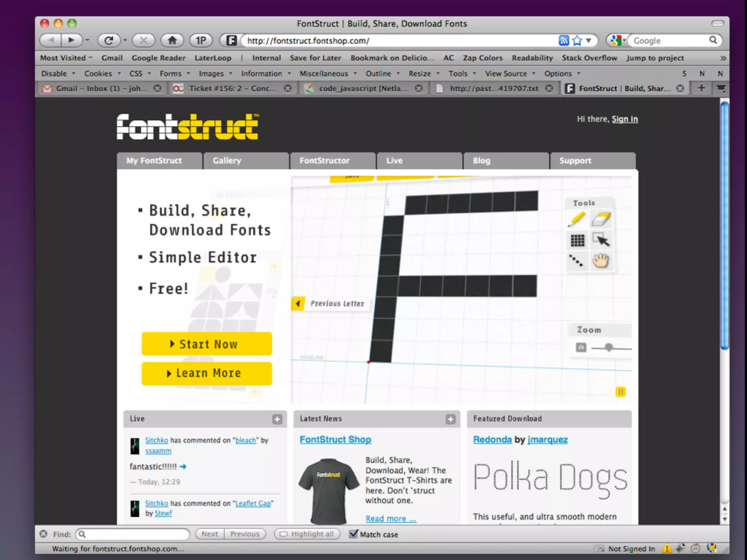Image resolution: width=747 pixels, height=560 pixels.
Task: Expand the Latest News panel plus icon
Action: point(450,419)
